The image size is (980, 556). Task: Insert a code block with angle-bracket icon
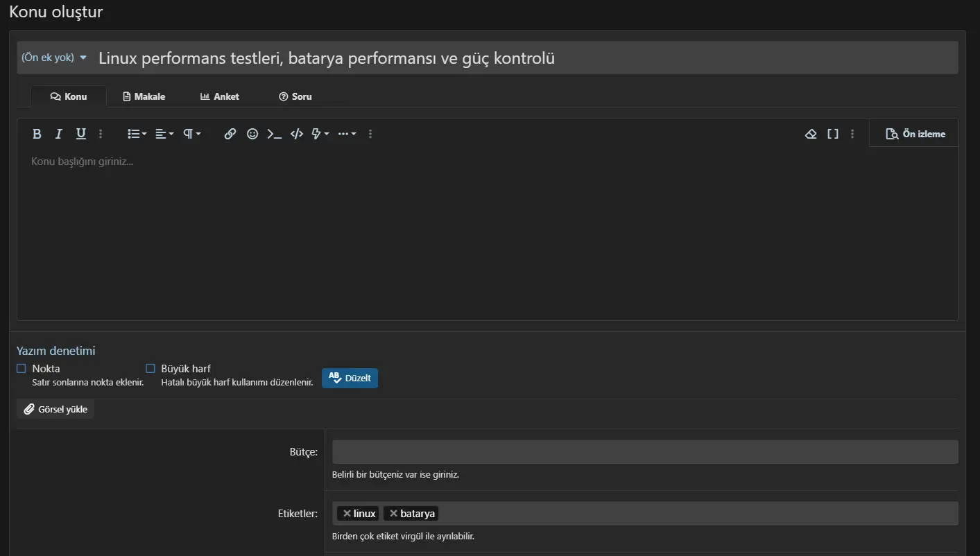click(x=297, y=134)
